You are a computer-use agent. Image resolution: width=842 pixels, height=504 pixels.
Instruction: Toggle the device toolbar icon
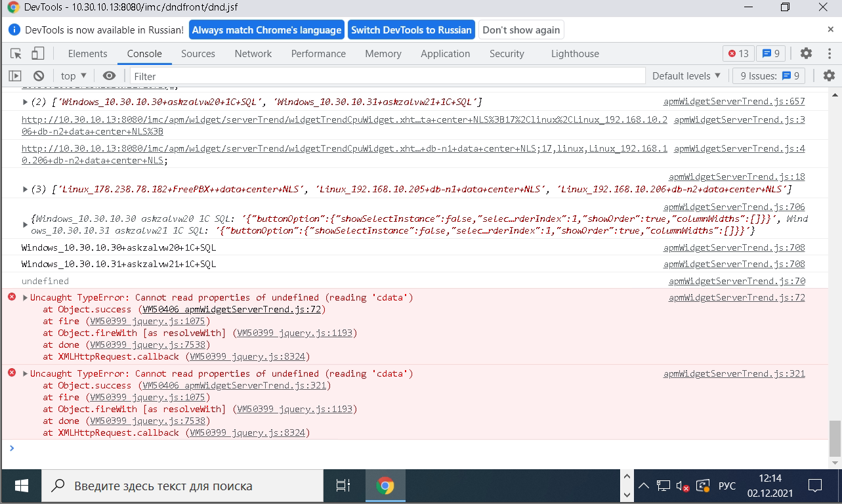38,54
